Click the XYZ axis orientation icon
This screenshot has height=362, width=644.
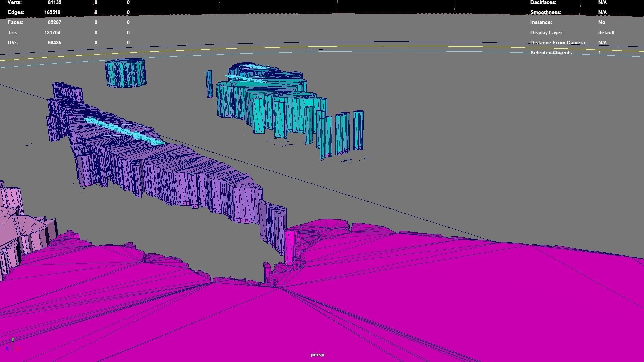coord(12,345)
